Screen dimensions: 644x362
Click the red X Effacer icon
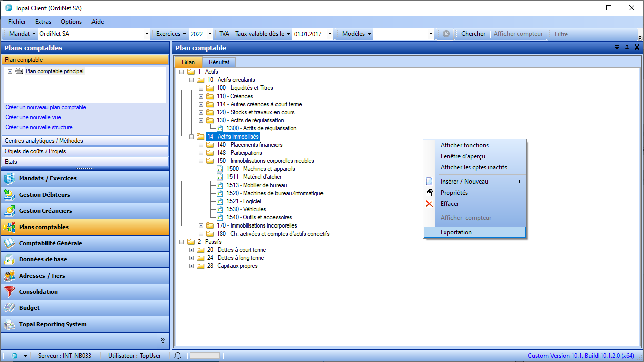(429, 204)
